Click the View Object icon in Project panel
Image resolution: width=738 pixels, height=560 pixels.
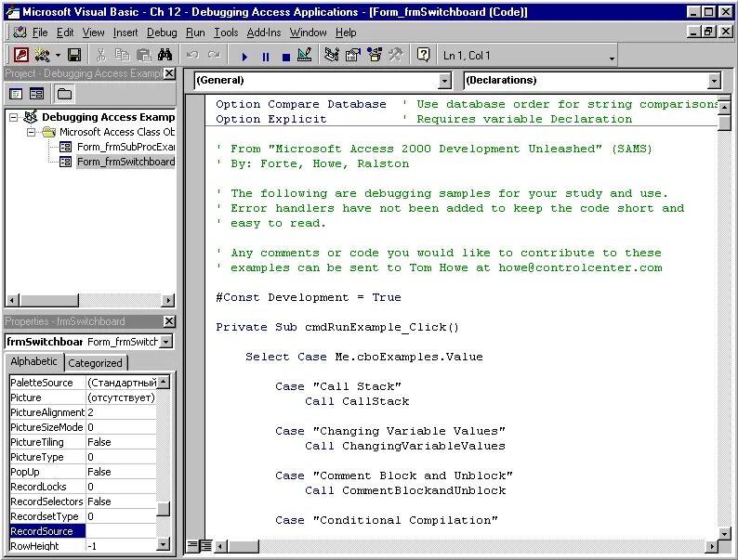(36, 94)
